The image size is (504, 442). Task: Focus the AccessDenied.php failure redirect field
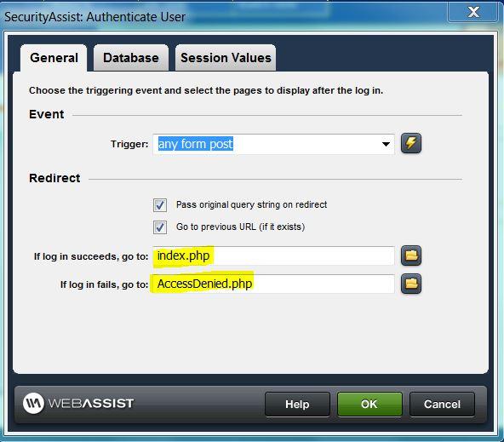273,284
